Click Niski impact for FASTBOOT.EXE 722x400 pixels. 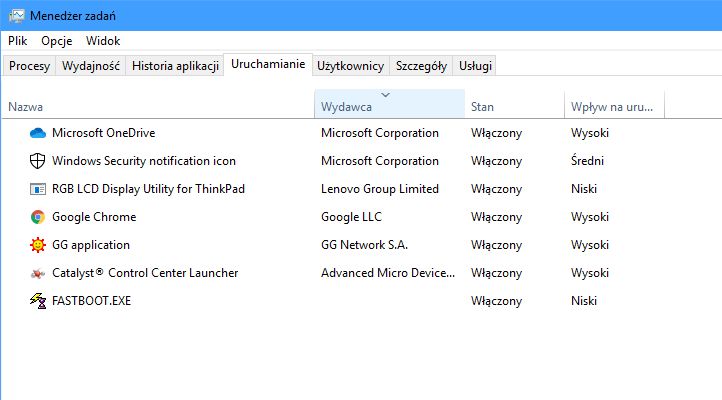pyautogui.click(x=584, y=301)
